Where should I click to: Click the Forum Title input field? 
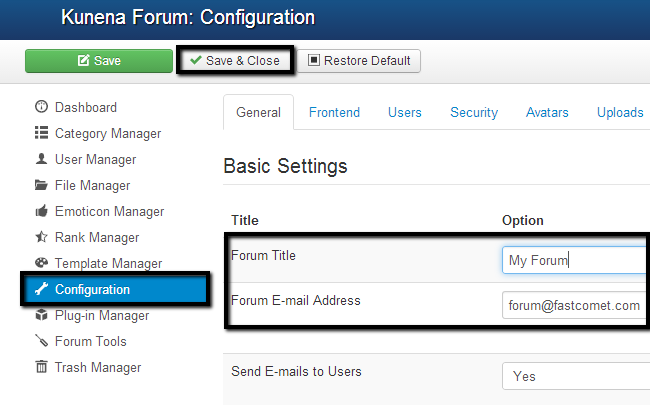coord(575,260)
